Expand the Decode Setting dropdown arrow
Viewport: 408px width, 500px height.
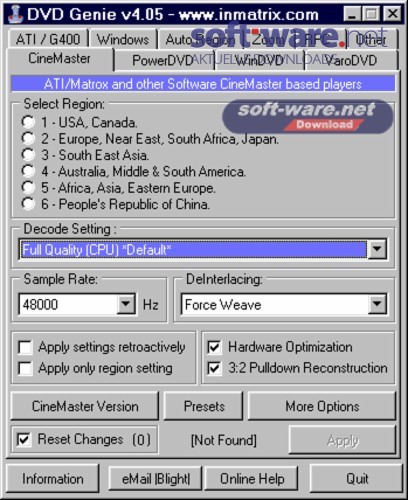coord(377,249)
